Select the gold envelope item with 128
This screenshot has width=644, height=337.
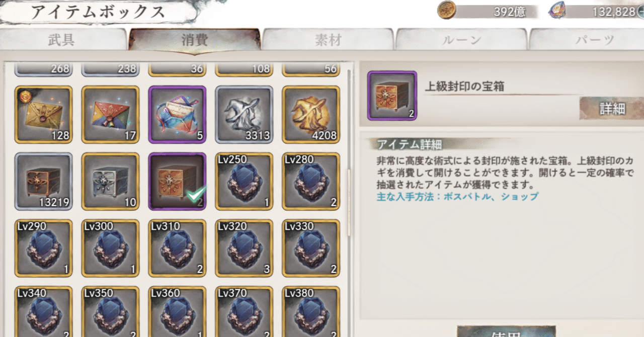(43, 115)
